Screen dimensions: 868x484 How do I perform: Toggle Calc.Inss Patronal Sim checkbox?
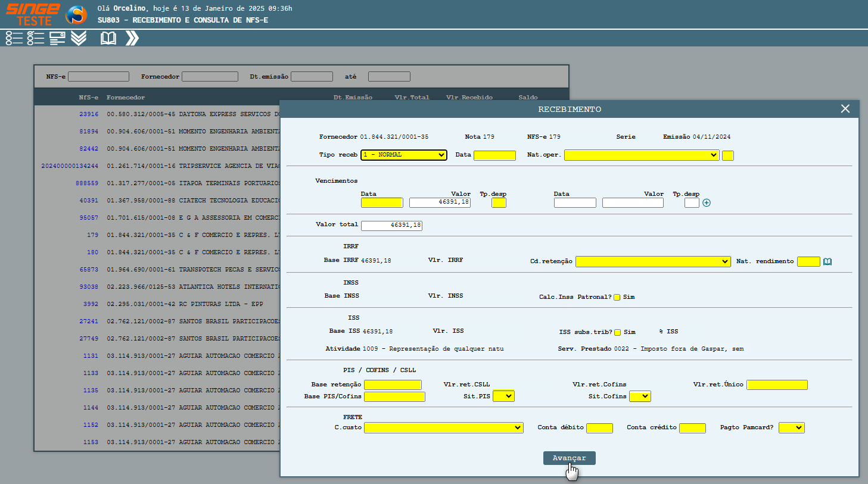[617, 297]
